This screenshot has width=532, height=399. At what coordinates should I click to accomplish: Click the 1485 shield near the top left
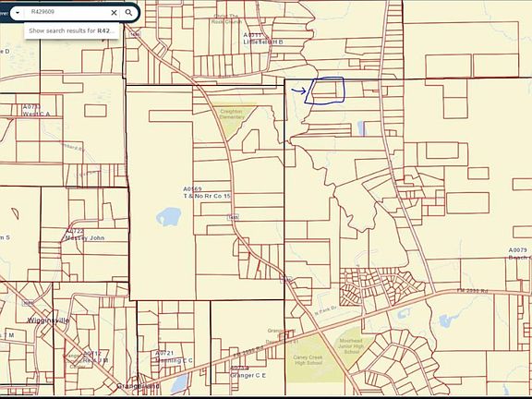(x=135, y=34)
